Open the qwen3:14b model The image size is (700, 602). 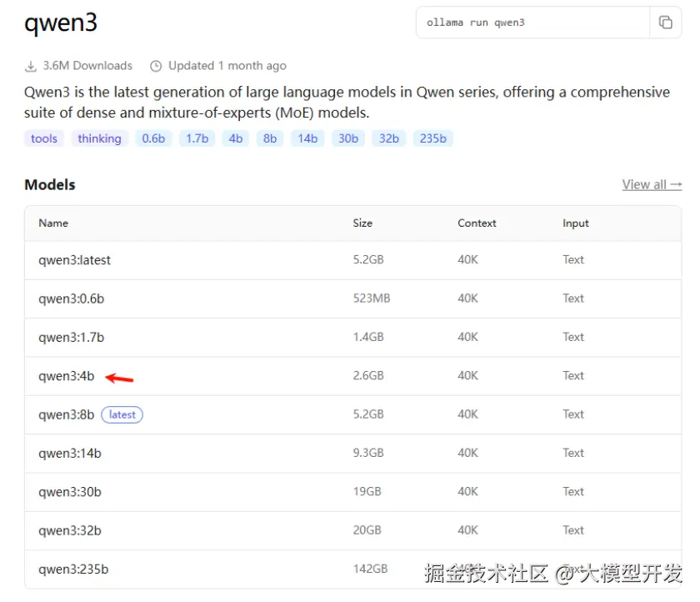coord(70,454)
